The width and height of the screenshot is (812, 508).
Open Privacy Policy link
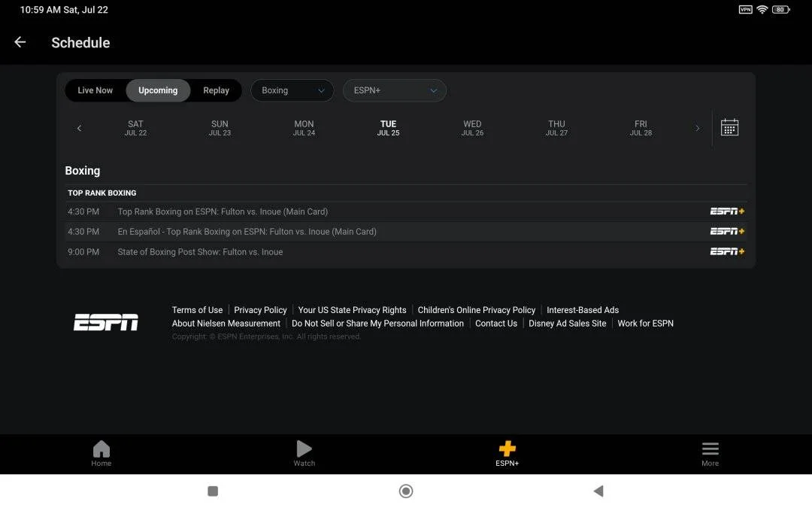[260, 310]
